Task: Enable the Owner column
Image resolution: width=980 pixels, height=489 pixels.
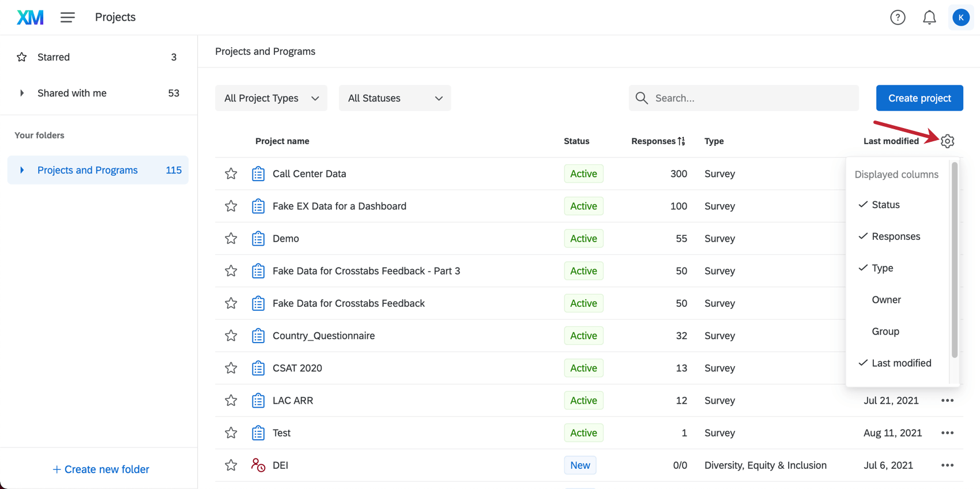Action: (886, 300)
